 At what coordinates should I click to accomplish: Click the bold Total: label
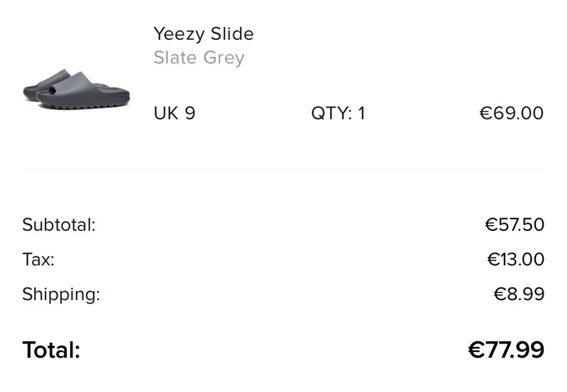[x=52, y=350]
